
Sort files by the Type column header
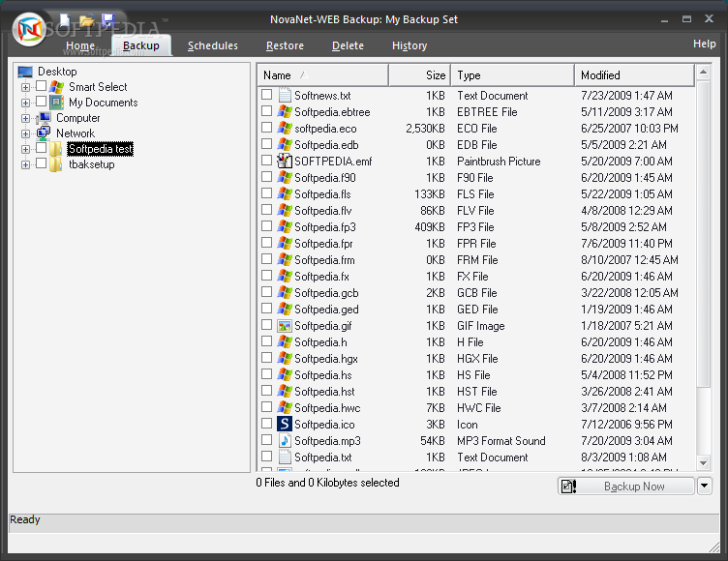point(512,75)
